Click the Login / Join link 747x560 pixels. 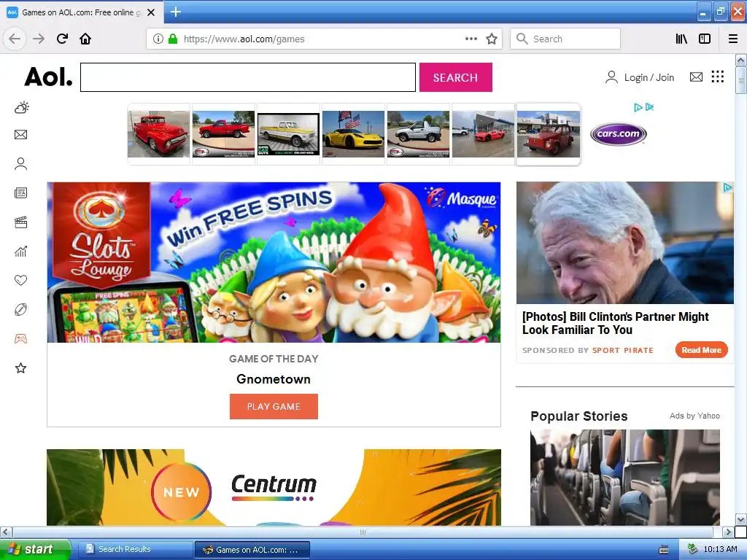pos(640,77)
